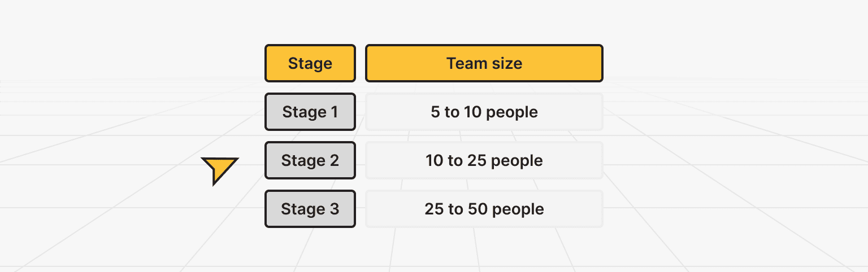Screen dimensions: 868x272
Task: Click the 25 to 50 people cell
Action: click(x=484, y=209)
